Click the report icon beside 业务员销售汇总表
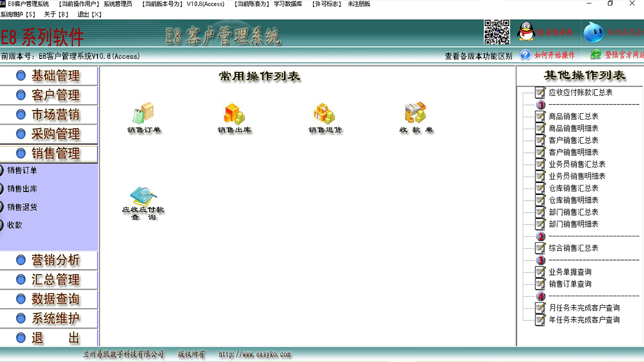 click(540, 164)
